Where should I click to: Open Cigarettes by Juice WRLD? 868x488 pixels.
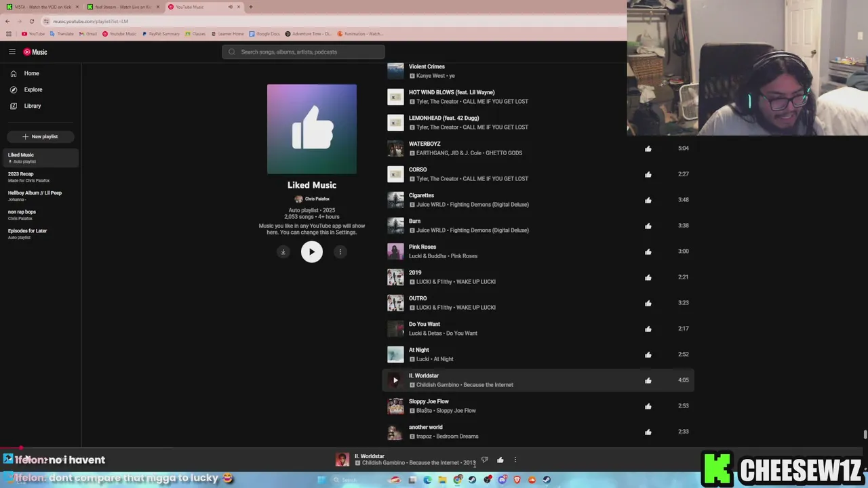coord(421,195)
